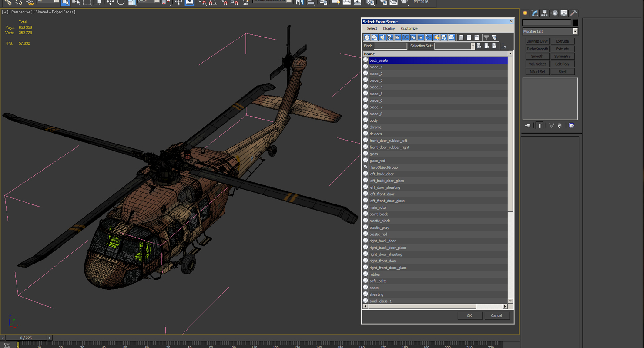Viewport: 644px width, 348px height.
Task: Toggle Display Geometry filter in Select From Scene
Action: (367, 38)
